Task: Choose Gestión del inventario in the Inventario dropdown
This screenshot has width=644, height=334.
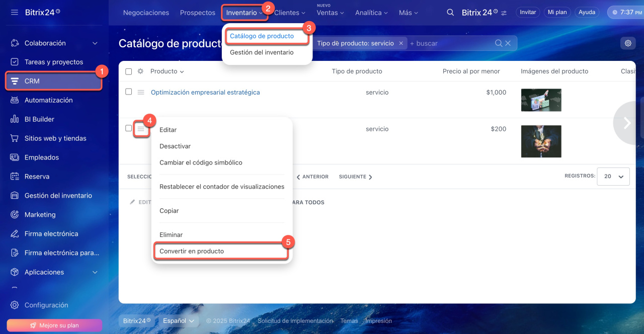Action: tap(262, 52)
